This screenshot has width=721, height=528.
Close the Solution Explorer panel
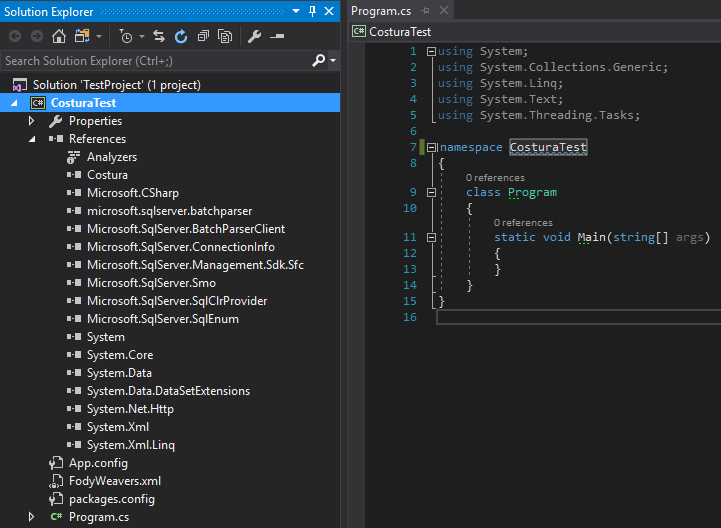329,11
